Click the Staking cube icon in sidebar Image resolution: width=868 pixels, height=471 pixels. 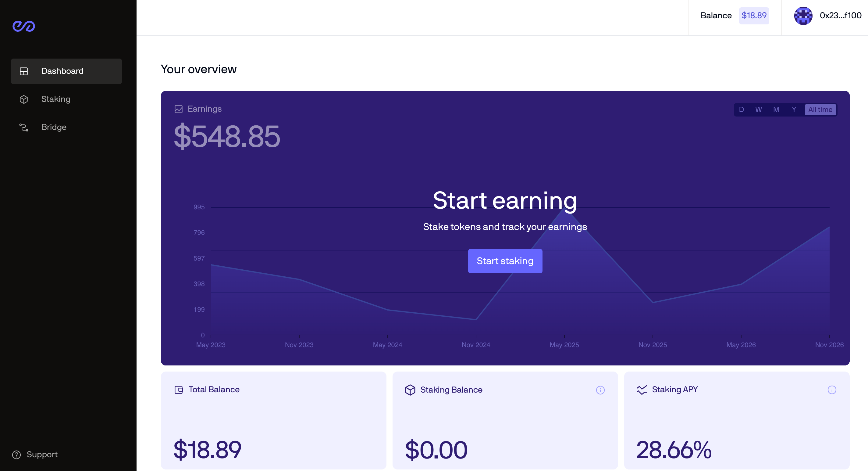23,99
